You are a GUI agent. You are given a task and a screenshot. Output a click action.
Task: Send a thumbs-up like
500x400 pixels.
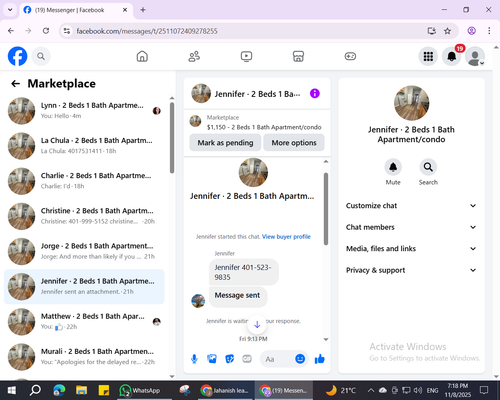click(x=319, y=359)
